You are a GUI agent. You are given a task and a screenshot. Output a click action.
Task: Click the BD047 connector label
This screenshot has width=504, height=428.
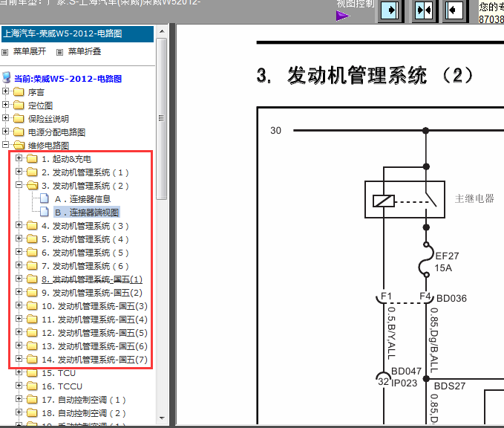coord(406,371)
